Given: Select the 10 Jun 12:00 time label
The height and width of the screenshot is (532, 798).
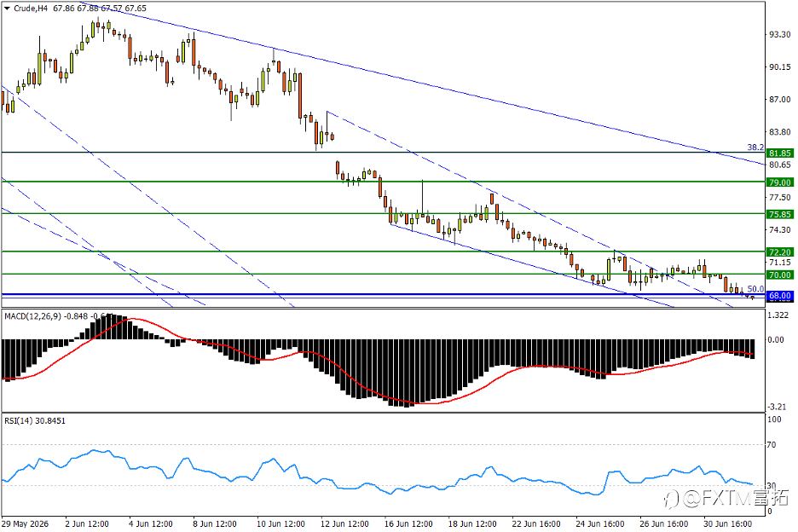Looking at the screenshot, I should click(281, 523).
